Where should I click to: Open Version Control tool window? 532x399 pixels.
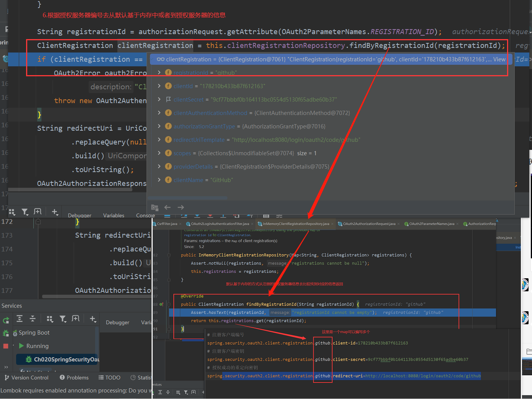(26, 378)
